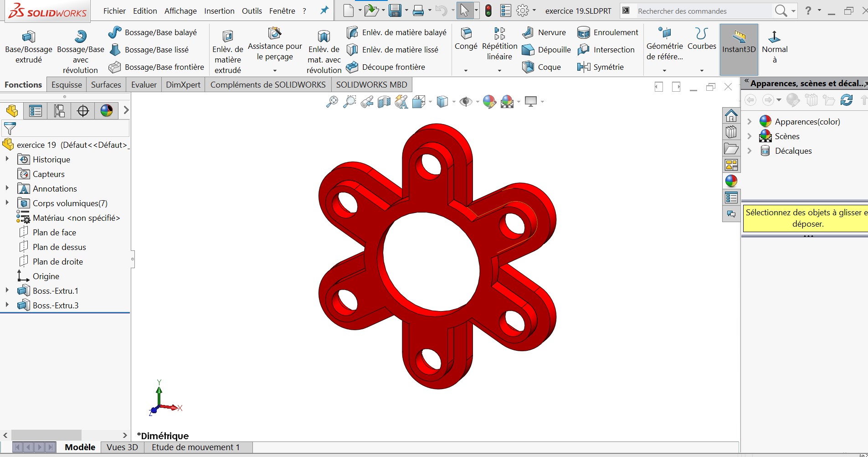Click the Save disk icon
868x457 pixels.
click(395, 10)
